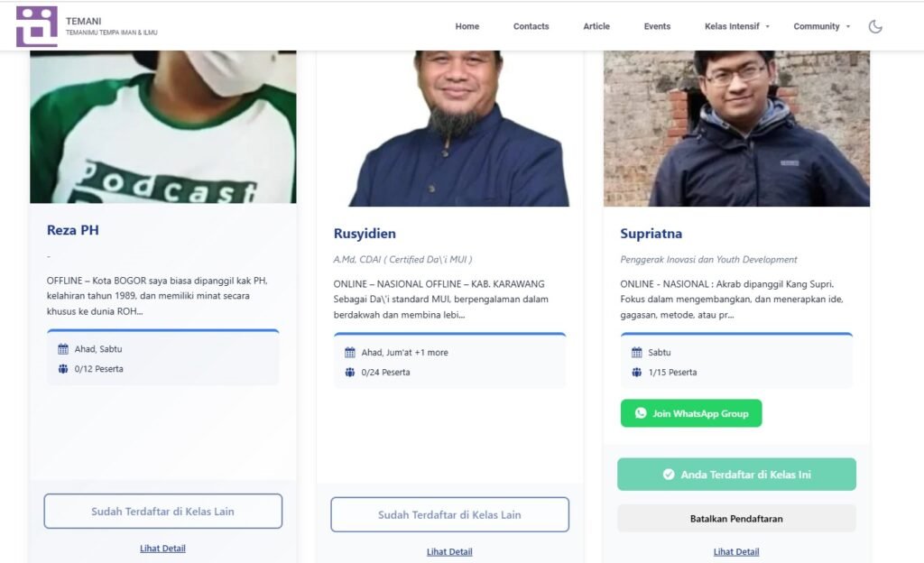Toggle dark mode moon icon
This screenshot has width=924, height=563.
pyautogui.click(x=875, y=27)
